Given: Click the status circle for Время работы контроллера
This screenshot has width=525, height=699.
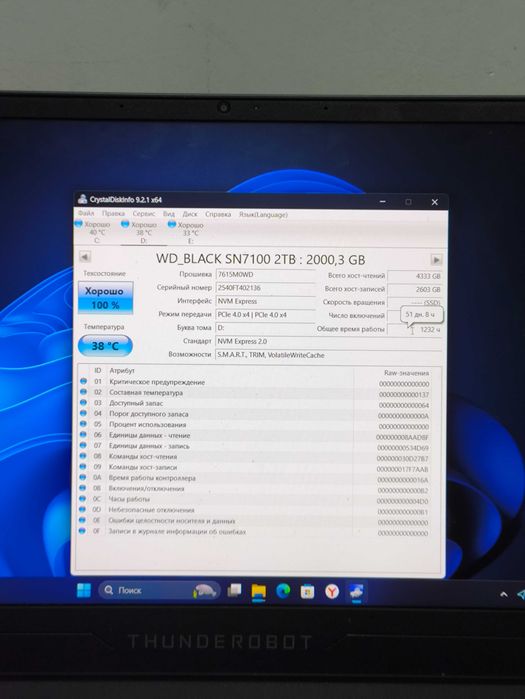Looking at the screenshot, I should pyautogui.click(x=83, y=477).
